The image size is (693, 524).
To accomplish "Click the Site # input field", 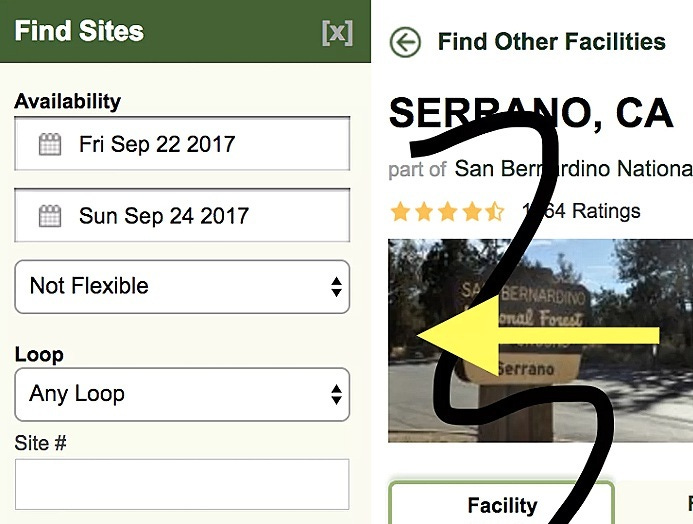I will point(182,484).
